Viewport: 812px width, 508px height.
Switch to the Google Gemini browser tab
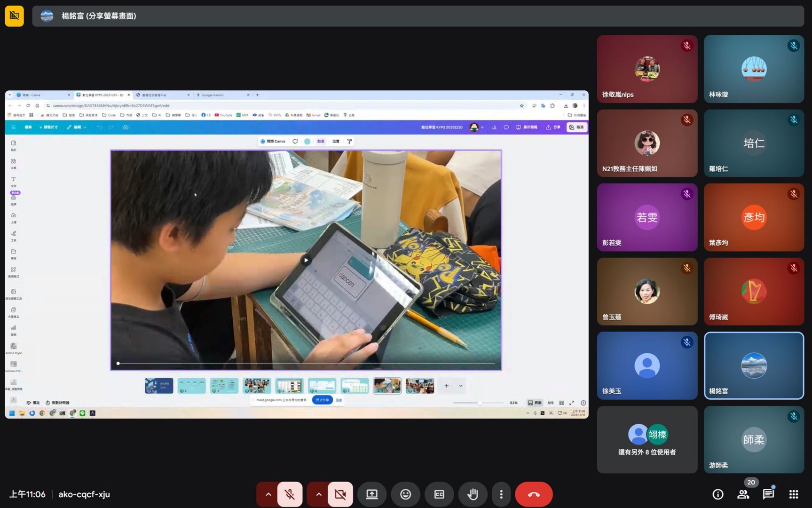221,95
